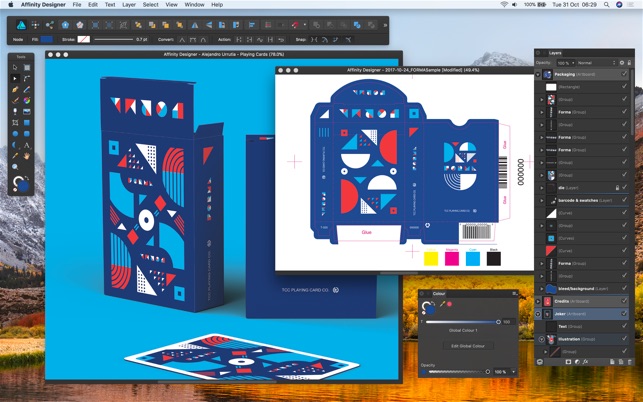Expand the Credits artboard tree
Viewport: 643px width, 402px height.
coord(538,301)
